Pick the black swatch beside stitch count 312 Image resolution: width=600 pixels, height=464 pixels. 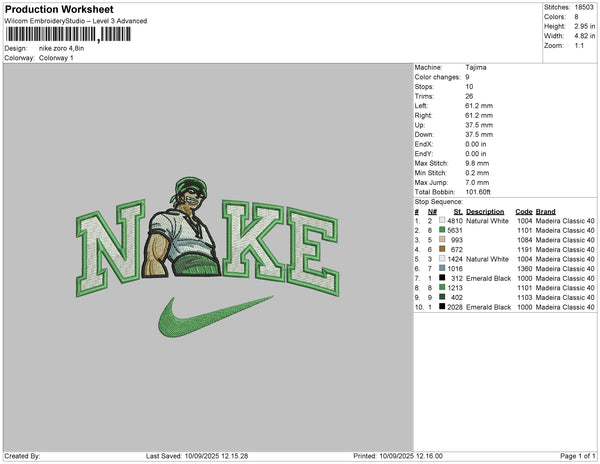[x=442, y=278]
